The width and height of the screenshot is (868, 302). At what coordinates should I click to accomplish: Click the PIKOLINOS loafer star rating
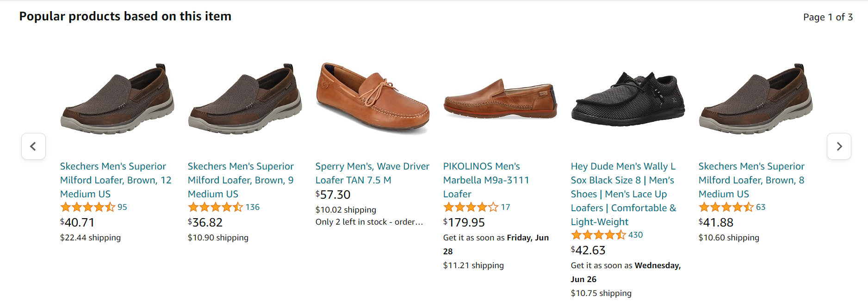[471, 207]
